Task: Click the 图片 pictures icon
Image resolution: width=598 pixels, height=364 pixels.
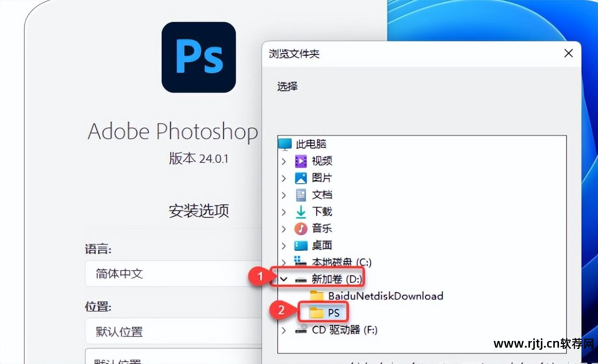Action: click(301, 178)
